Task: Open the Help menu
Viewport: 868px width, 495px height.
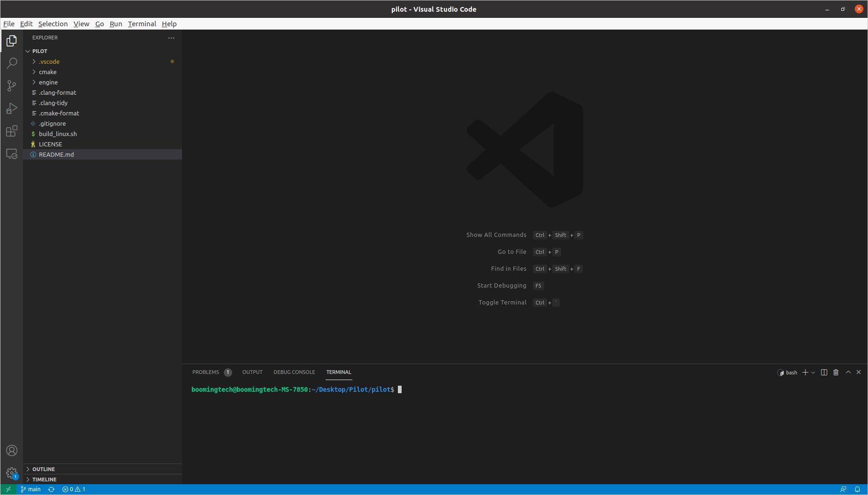Action: (x=169, y=24)
